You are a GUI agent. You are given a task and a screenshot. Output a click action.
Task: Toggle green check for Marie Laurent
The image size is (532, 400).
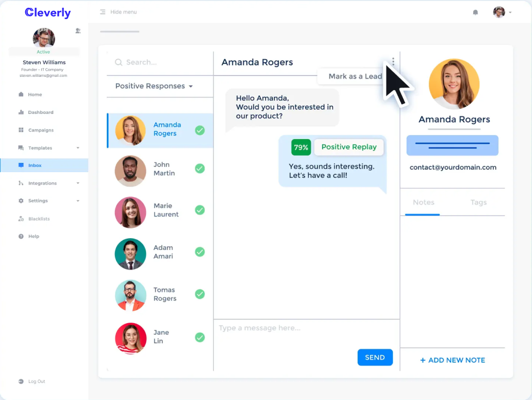[x=200, y=210]
